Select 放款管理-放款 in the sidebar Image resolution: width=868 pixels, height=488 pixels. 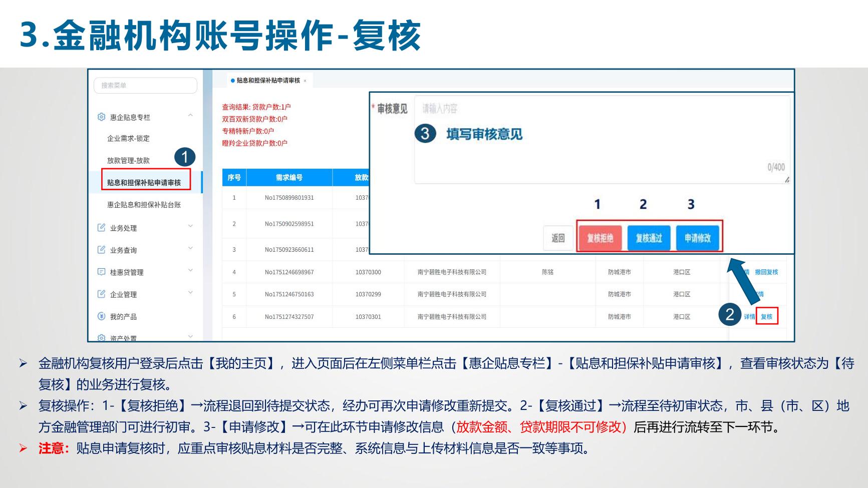[x=128, y=161]
